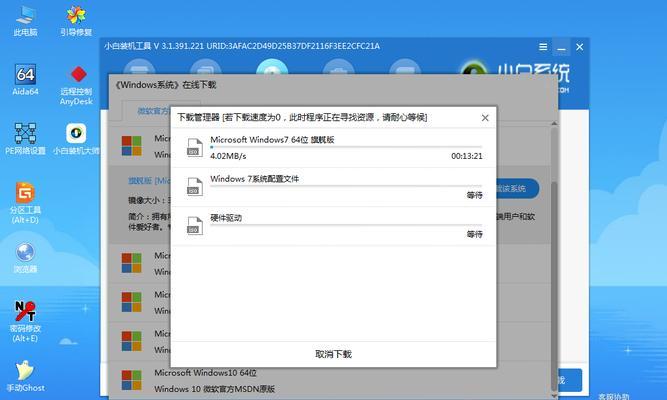Click the Windows 7系统配置文件 progress bar
This screenshot has height=400, width=667.
click(x=346, y=186)
